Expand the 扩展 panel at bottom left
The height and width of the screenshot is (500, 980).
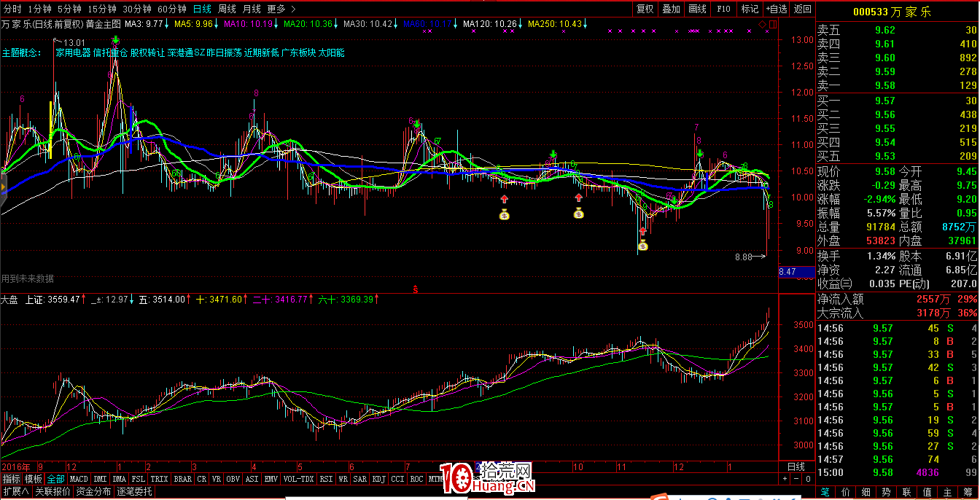[15, 491]
